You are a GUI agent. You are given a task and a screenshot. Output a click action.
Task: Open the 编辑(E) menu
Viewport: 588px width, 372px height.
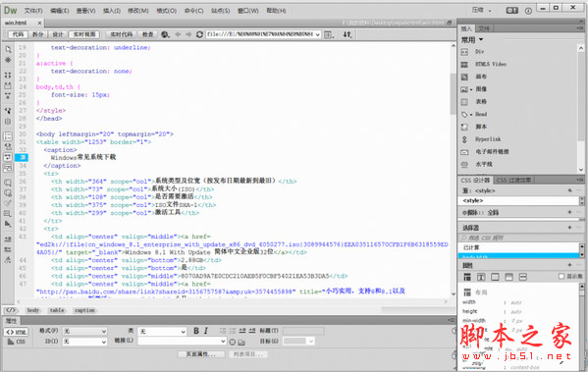(60, 11)
